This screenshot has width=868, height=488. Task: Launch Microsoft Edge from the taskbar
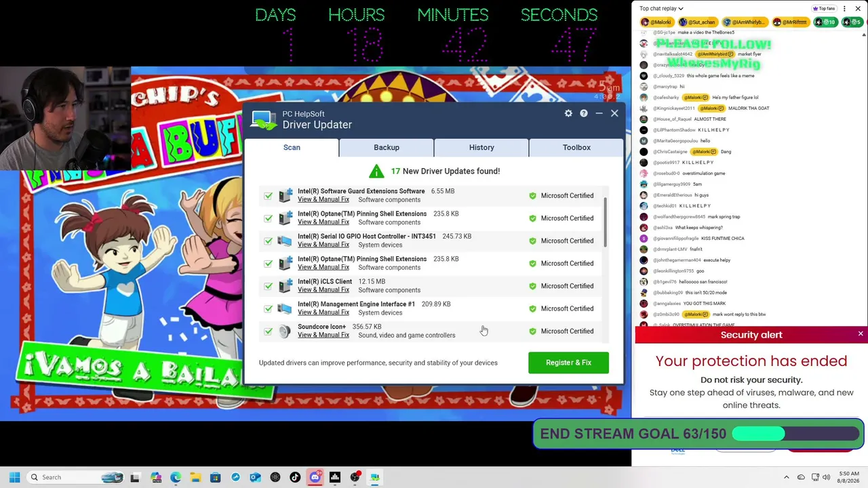[x=176, y=477]
